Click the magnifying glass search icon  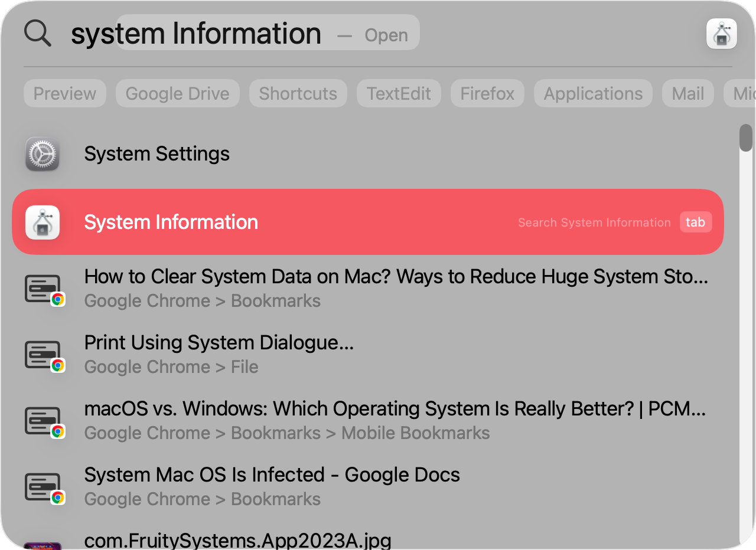[37, 32]
